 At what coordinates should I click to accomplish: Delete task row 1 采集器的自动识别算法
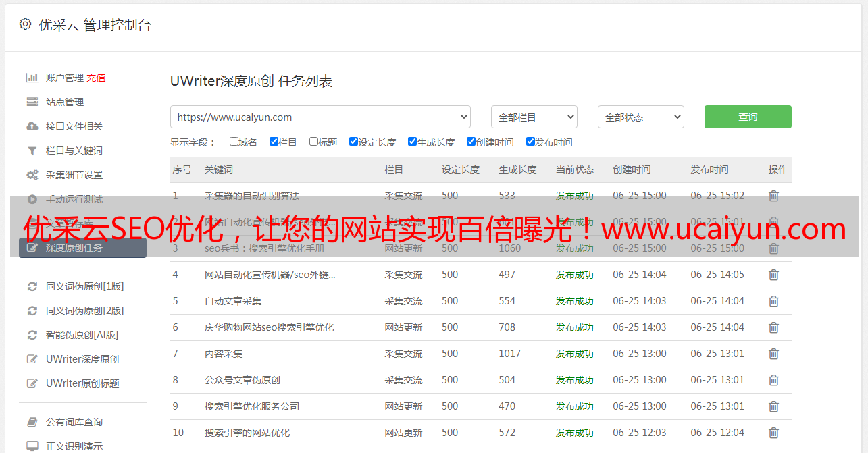[x=774, y=196]
